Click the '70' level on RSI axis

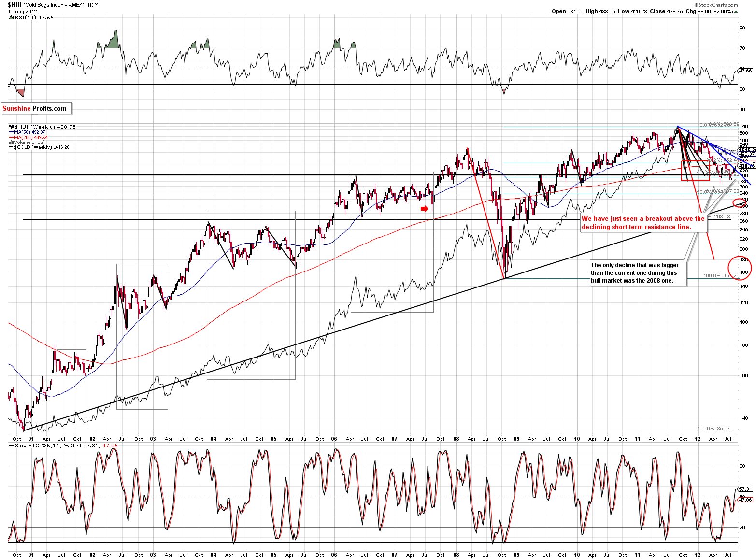[x=742, y=48]
